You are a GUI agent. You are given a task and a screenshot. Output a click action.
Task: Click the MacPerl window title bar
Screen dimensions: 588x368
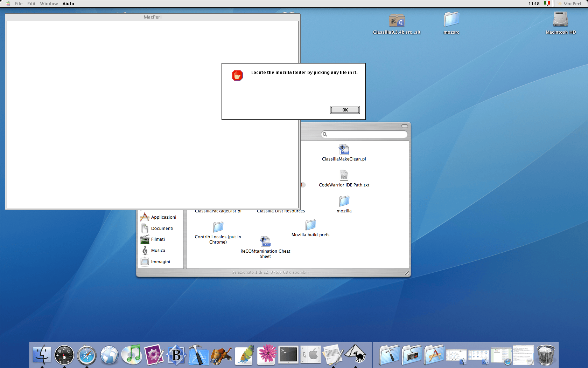[x=153, y=17]
